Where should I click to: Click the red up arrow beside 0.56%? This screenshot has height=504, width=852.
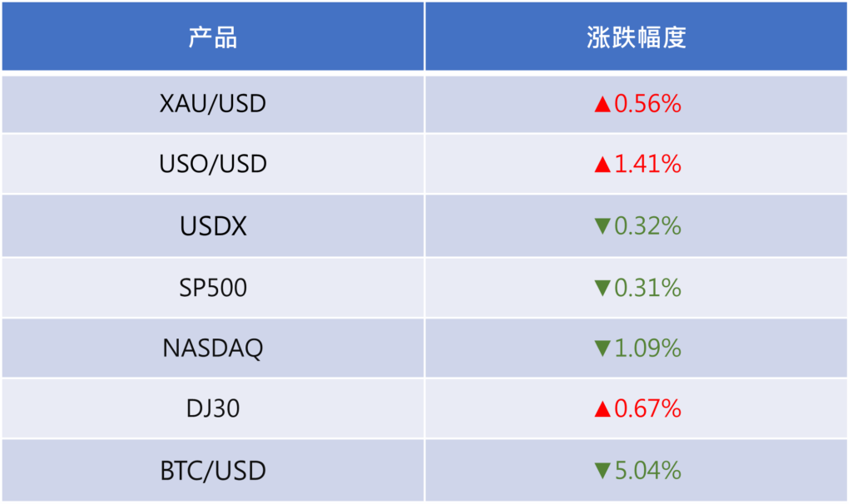pyautogui.click(x=602, y=105)
